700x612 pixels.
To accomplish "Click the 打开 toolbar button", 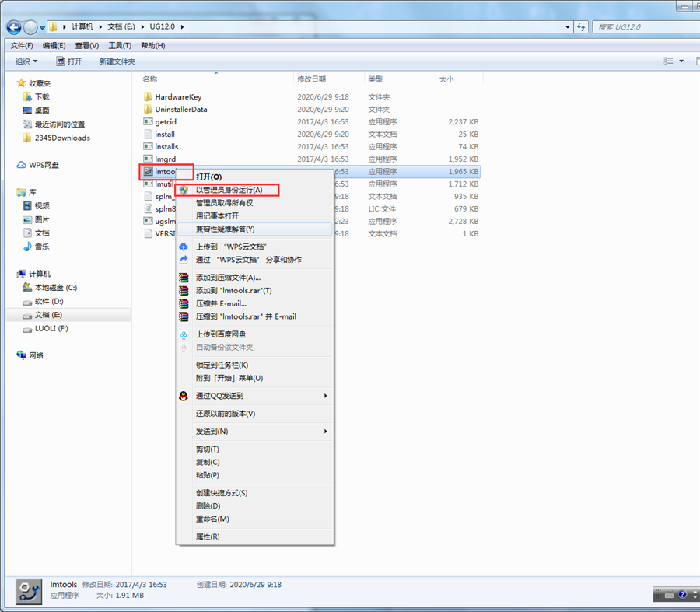I will [x=68, y=61].
